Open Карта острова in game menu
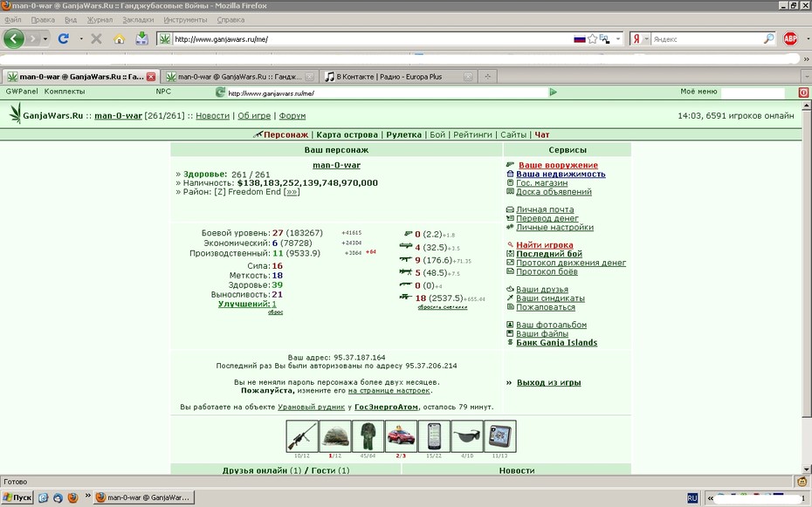The image size is (812, 507). click(x=347, y=134)
